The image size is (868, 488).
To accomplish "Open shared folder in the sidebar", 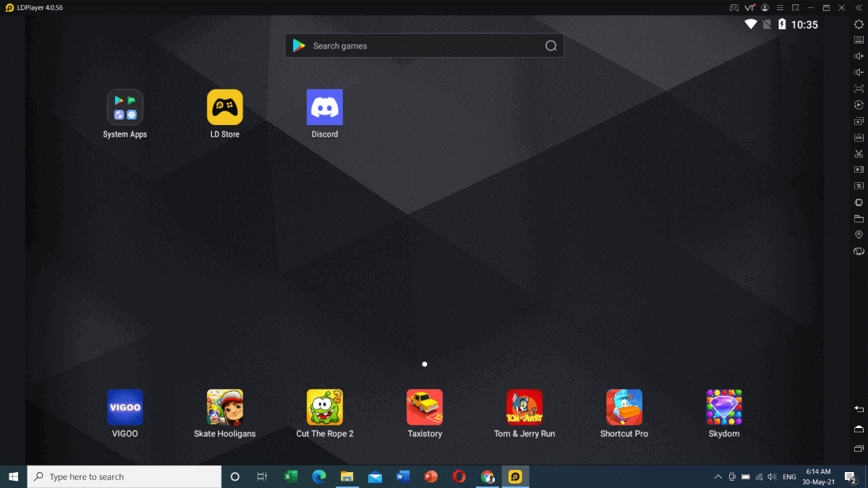I will tap(859, 218).
